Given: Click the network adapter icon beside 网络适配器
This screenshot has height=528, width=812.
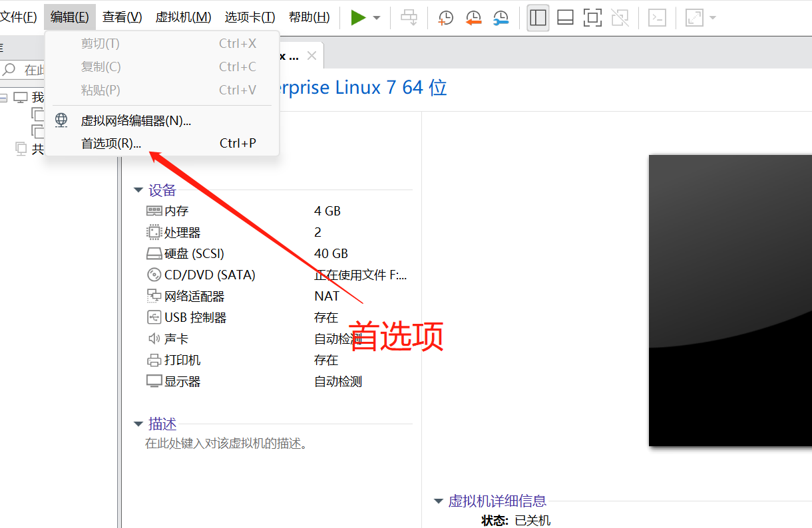Looking at the screenshot, I should tap(154, 296).
